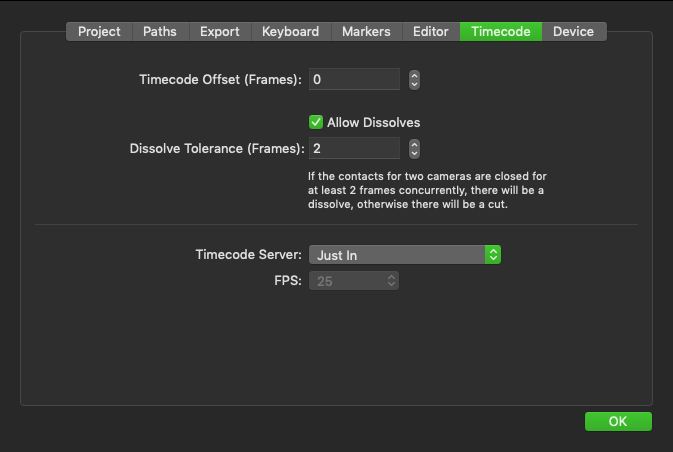This screenshot has height=452, width=673.
Task: Confirm settings with the OK button
Action: 618,422
